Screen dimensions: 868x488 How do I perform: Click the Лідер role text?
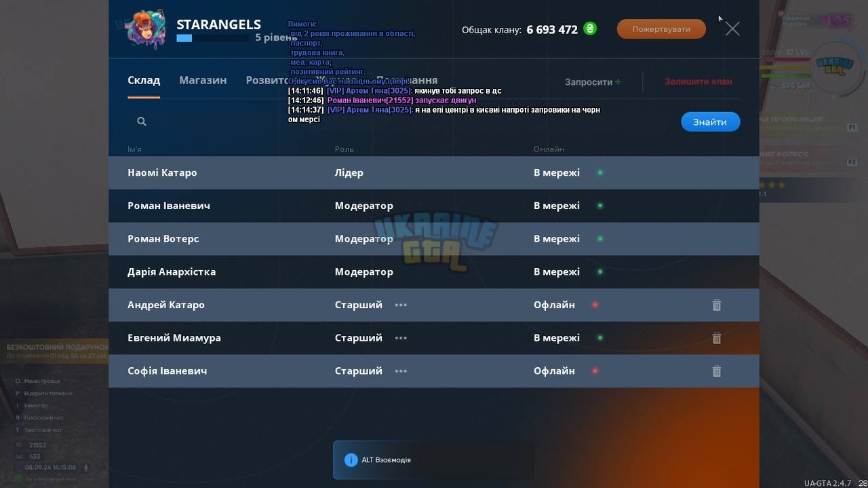point(349,172)
